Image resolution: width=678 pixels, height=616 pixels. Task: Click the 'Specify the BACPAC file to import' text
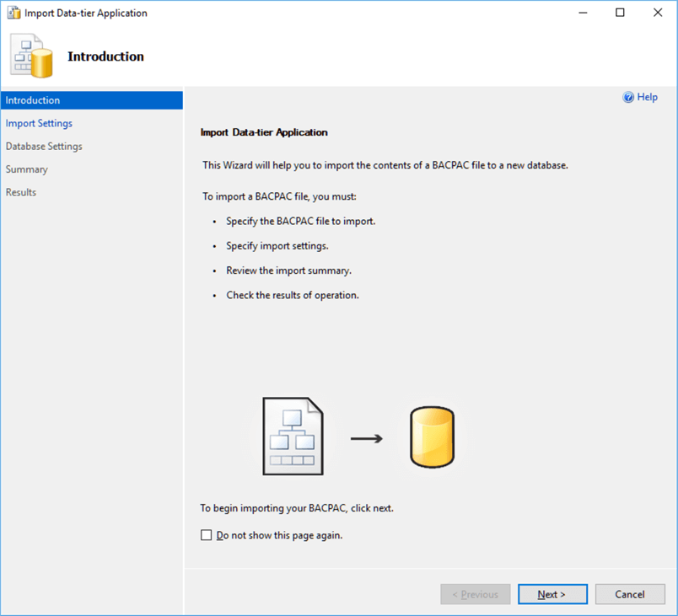point(300,221)
